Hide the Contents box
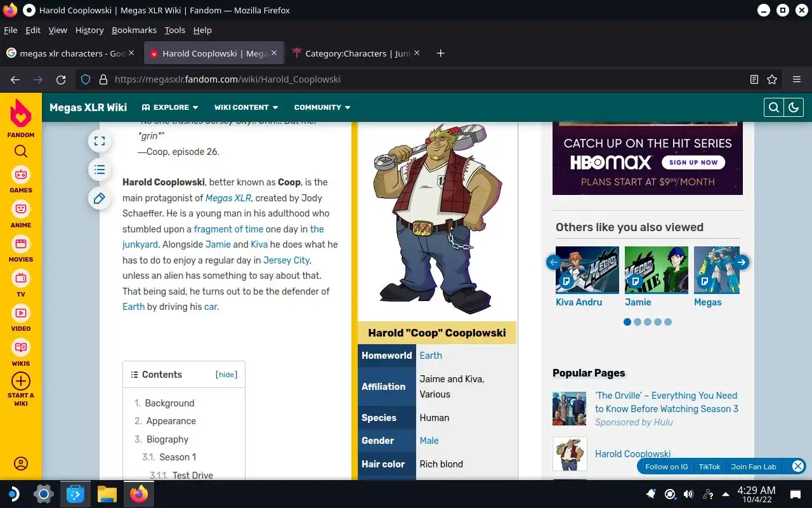Image resolution: width=812 pixels, height=508 pixels. pos(226,375)
